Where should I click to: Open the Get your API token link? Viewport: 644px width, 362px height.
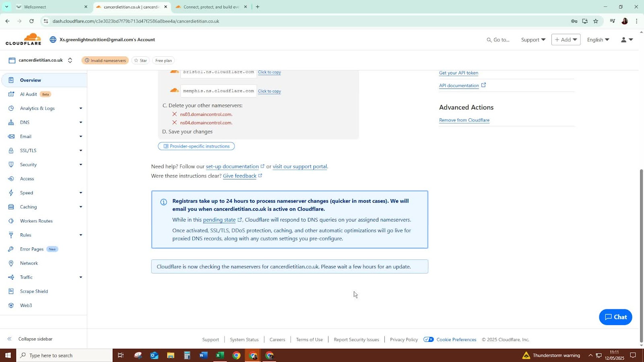coord(458,73)
